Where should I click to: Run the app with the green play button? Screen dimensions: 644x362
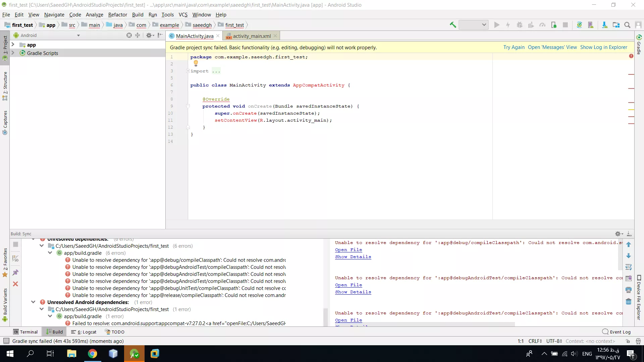tap(497, 25)
